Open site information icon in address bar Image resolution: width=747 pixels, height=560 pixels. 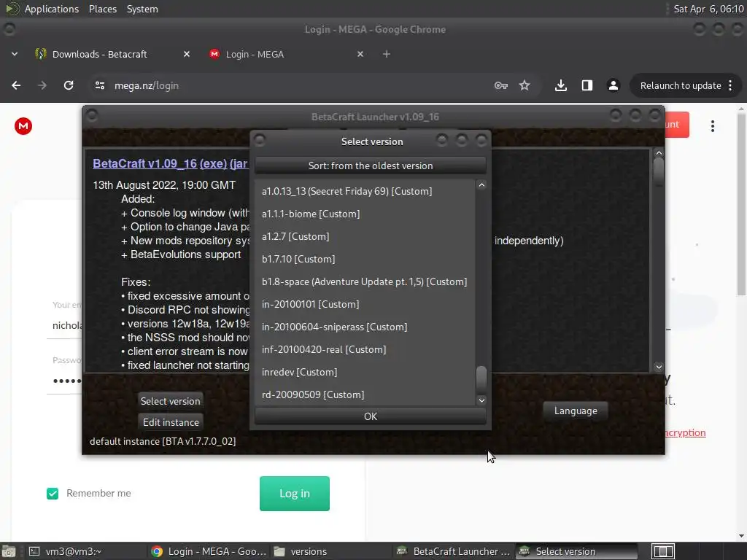(x=99, y=85)
